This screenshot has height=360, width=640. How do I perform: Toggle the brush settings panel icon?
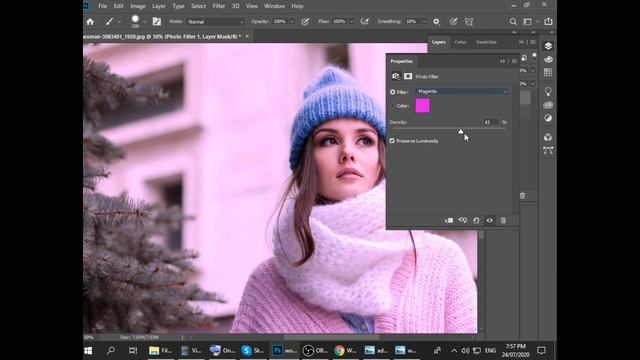[157, 22]
